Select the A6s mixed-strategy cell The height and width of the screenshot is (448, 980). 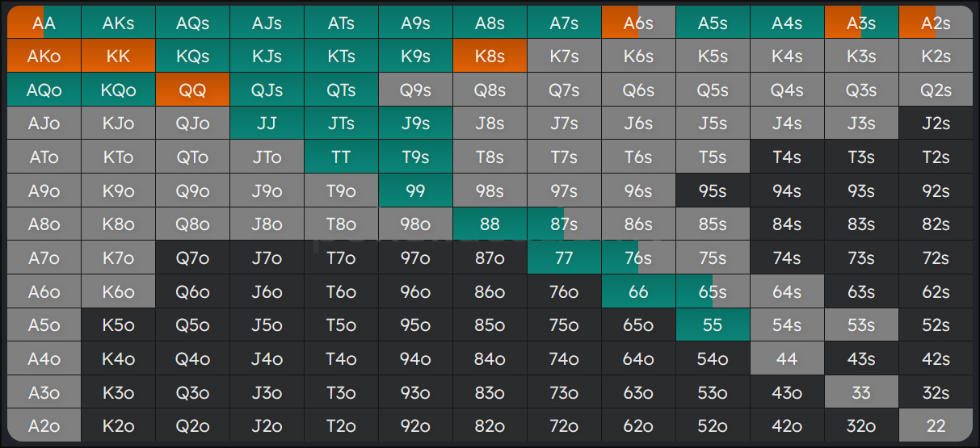[x=638, y=23]
